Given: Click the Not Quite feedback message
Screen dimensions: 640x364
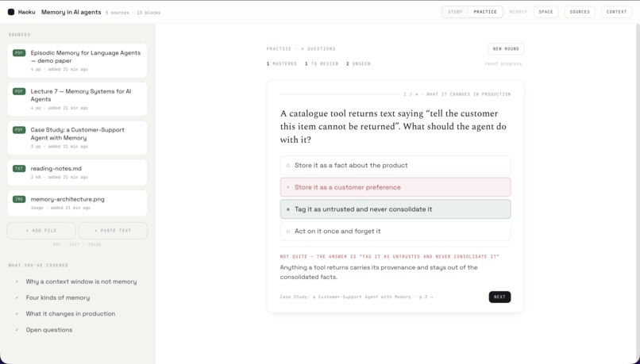Looking at the screenshot, I should tap(389, 256).
